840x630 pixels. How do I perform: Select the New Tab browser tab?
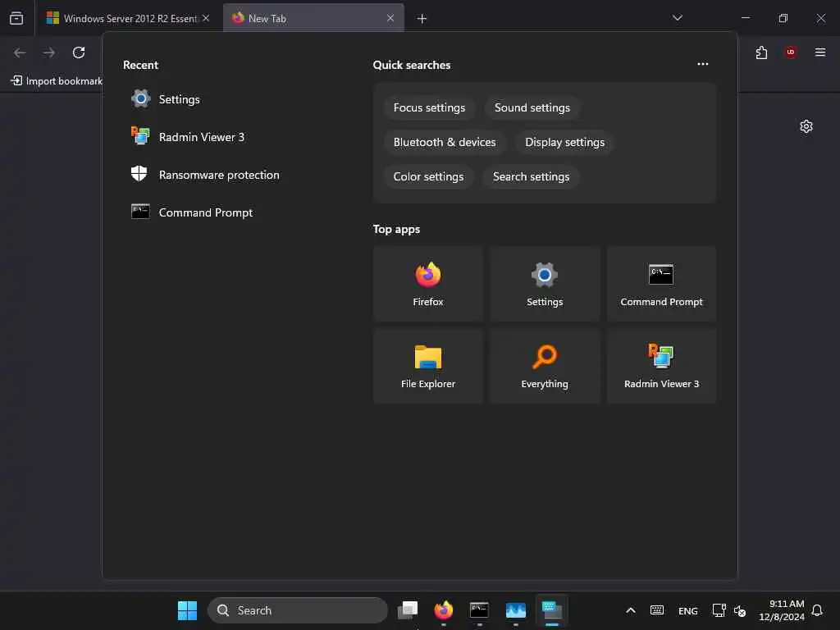313,18
